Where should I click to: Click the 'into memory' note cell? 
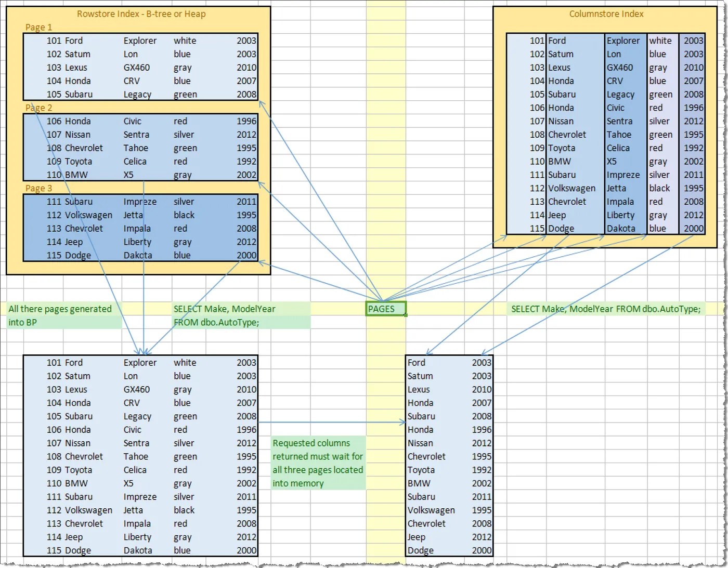click(x=298, y=483)
